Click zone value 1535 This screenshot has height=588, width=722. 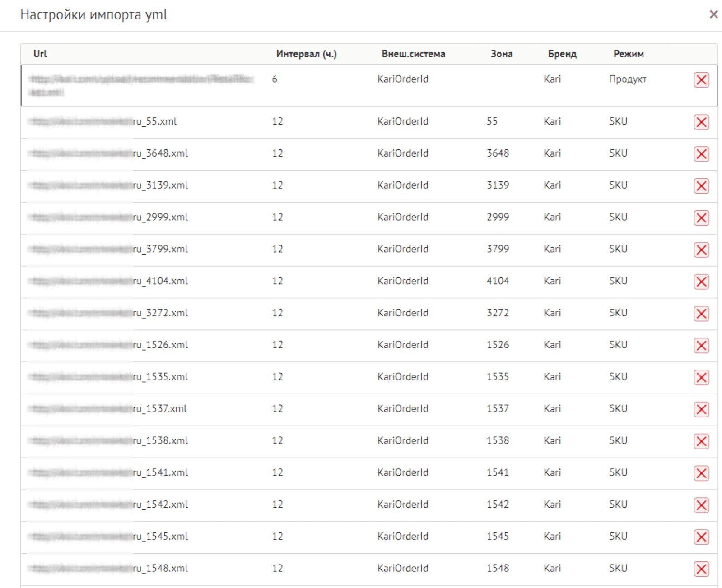coord(498,377)
